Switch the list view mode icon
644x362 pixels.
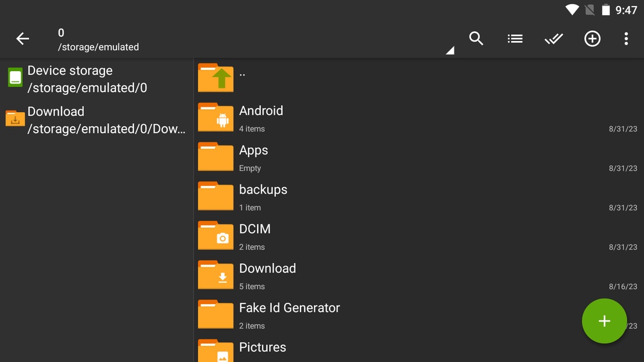click(515, 39)
